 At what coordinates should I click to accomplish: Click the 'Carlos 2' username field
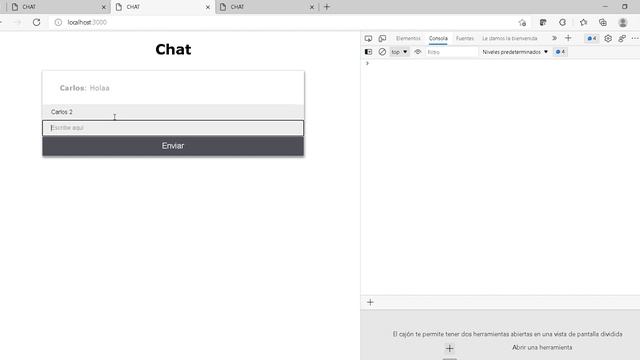coord(173,112)
